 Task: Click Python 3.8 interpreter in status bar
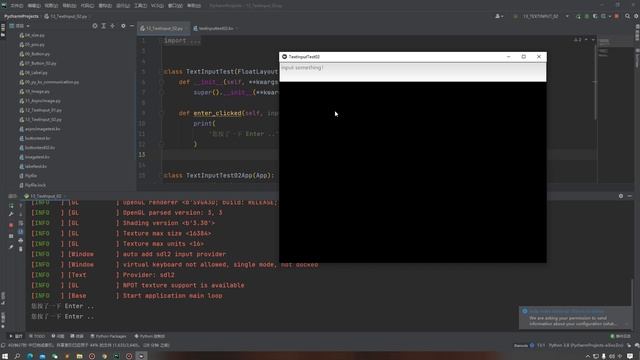coord(586,345)
